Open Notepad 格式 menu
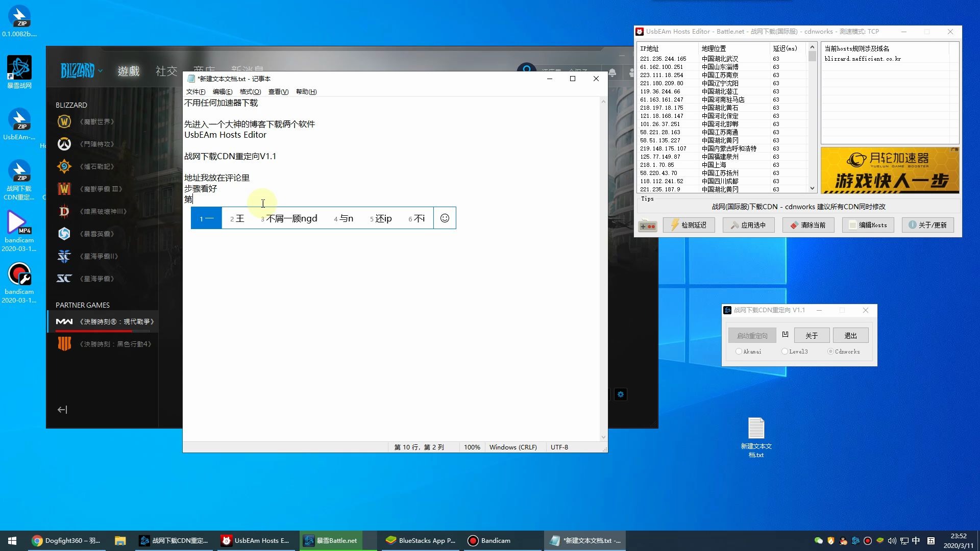Screen dimensions: 980x551 (250, 92)
